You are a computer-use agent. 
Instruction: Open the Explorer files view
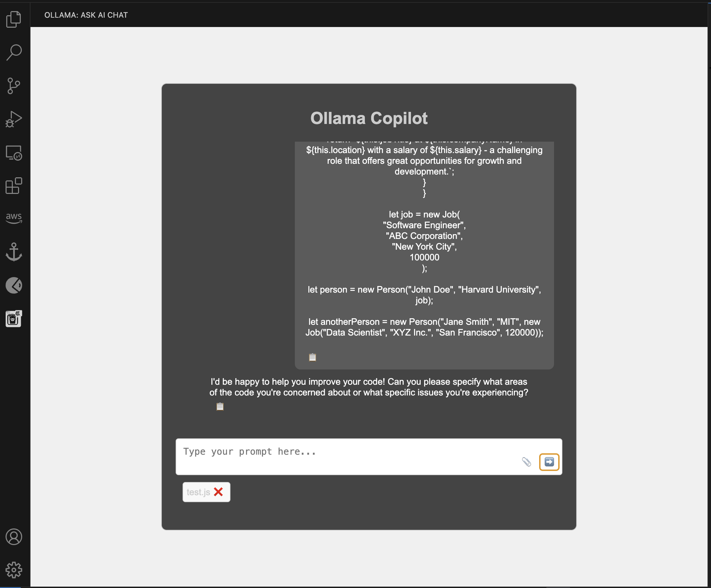pos(14,19)
